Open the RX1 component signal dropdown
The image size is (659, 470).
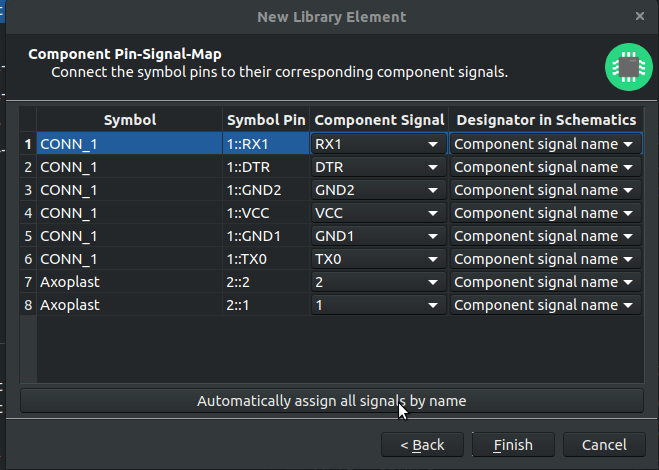[x=378, y=144]
